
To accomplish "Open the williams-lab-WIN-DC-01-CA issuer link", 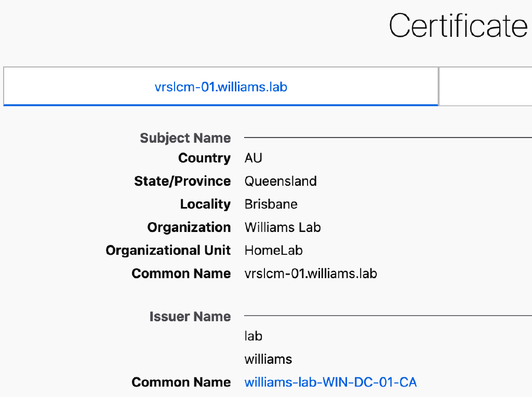I will pyautogui.click(x=330, y=382).
